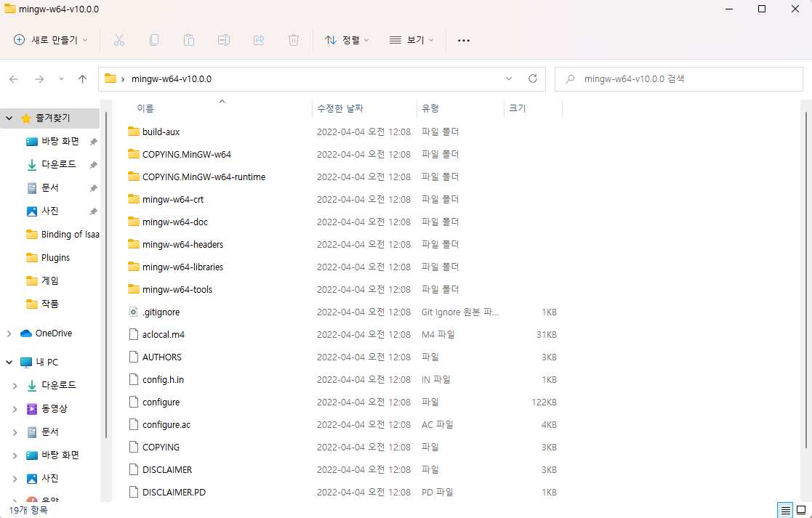This screenshot has width=812, height=518.
Task: Expand address bar history chevron
Action: coord(509,78)
